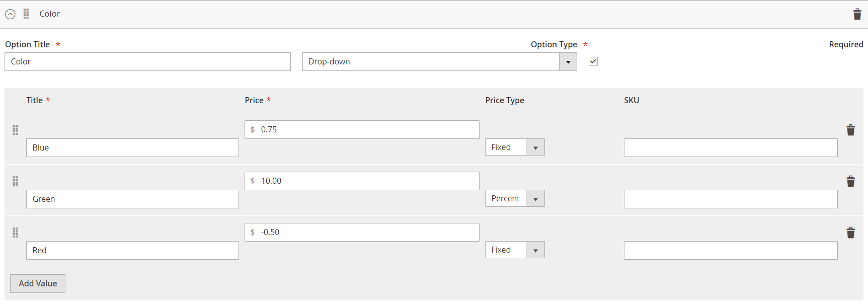Viewport: 868px width, 304px height.
Task: Delete the Blue value row
Action: coord(850,130)
